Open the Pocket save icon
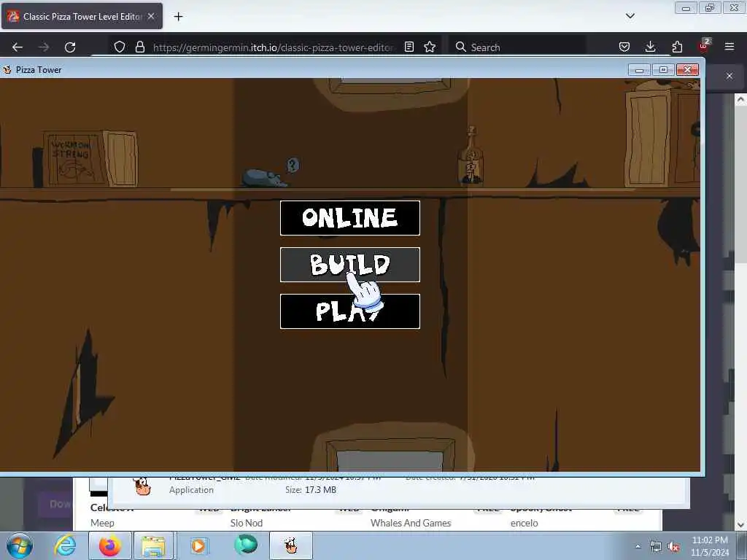This screenshot has height=560, width=747. (624, 47)
